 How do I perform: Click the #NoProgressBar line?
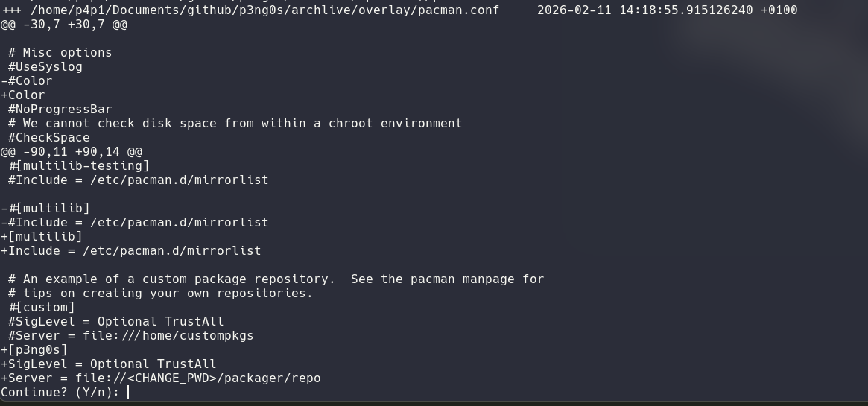click(60, 110)
